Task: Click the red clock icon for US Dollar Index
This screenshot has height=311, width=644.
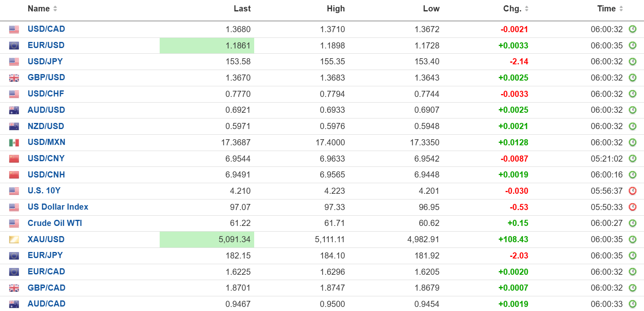Action: tap(632, 207)
